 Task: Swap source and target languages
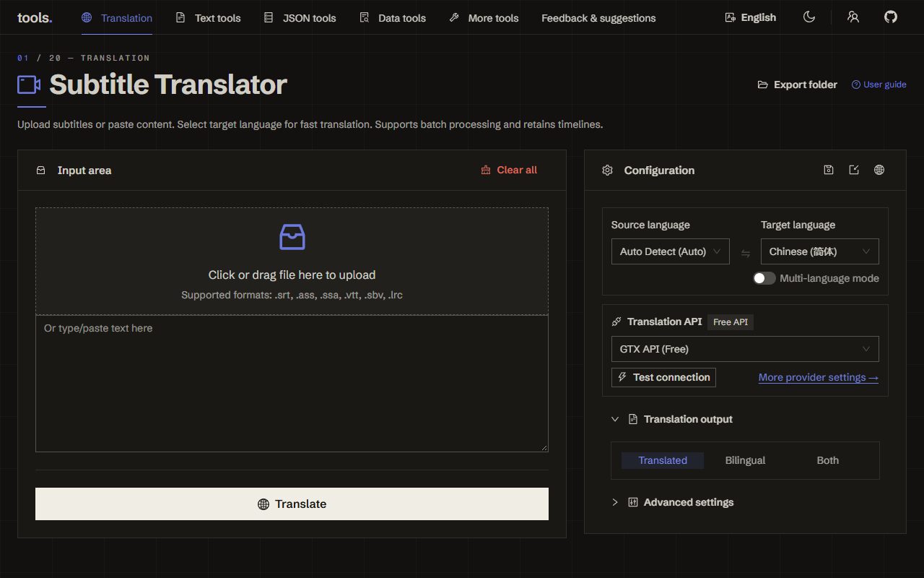point(746,253)
